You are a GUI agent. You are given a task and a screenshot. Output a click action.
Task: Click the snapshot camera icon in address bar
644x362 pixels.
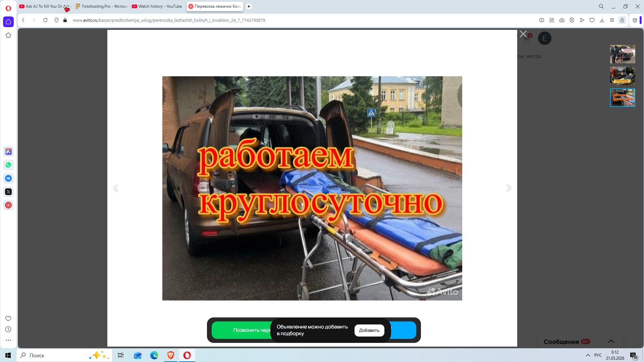click(x=562, y=20)
